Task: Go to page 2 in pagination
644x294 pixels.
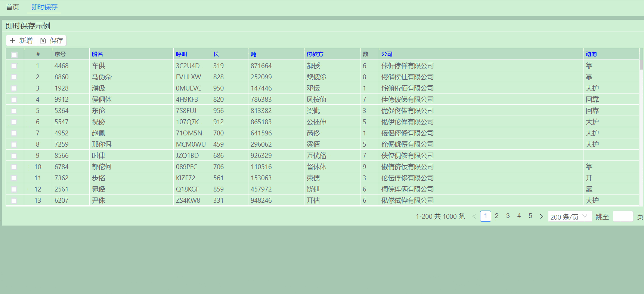Action: click(496, 216)
